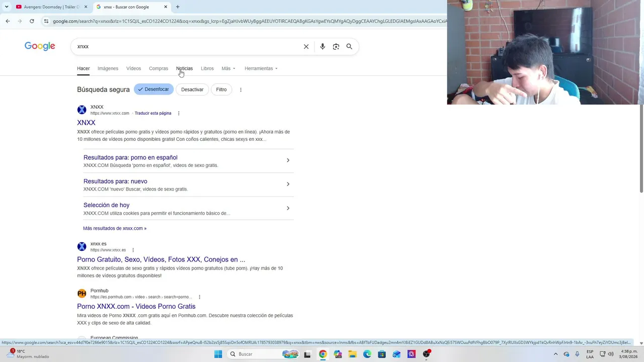Select the Filtro SafeSearch option
The height and width of the screenshot is (362, 644).
221,89
